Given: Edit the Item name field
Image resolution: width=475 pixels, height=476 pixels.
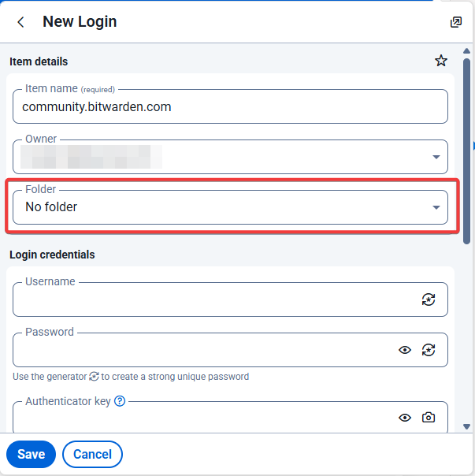Looking at the screenshot, I should pos(230,106).
